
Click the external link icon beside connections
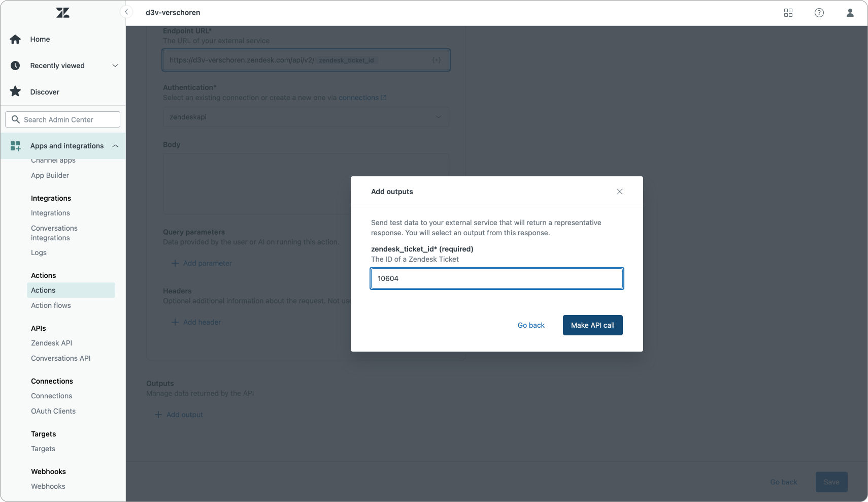click(x=384, y=98)
